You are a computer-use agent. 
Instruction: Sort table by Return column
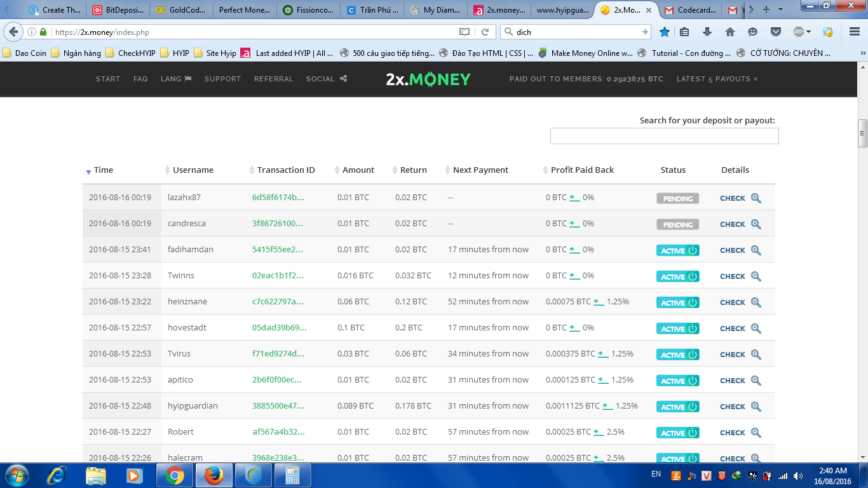point(409,170)
